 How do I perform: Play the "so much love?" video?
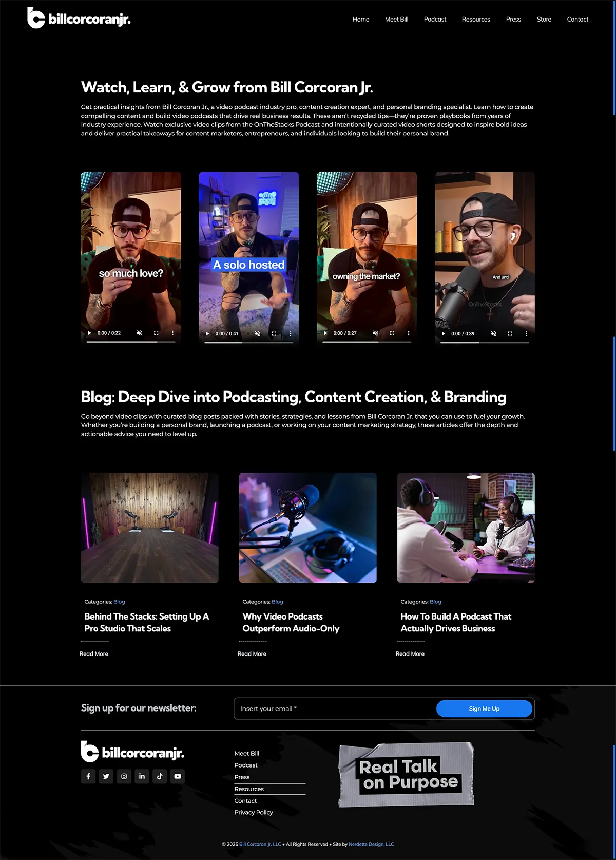(89, 333)
